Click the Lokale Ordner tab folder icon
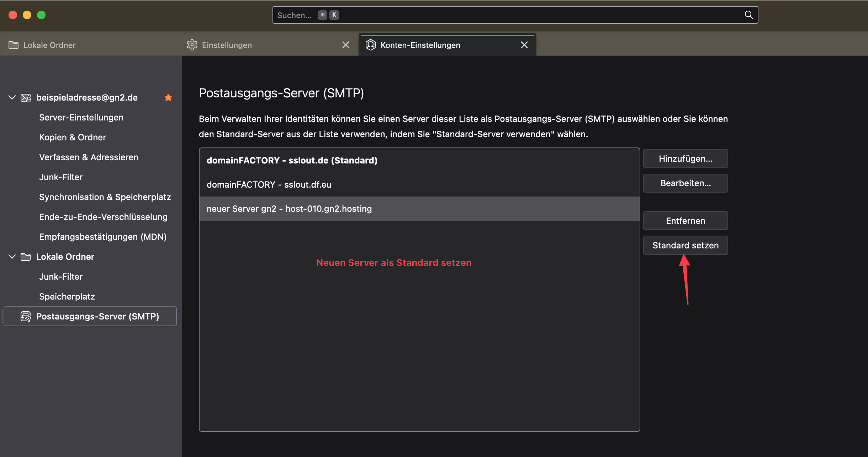The height and width of the screenshot is (457, 868). [14, 45]
